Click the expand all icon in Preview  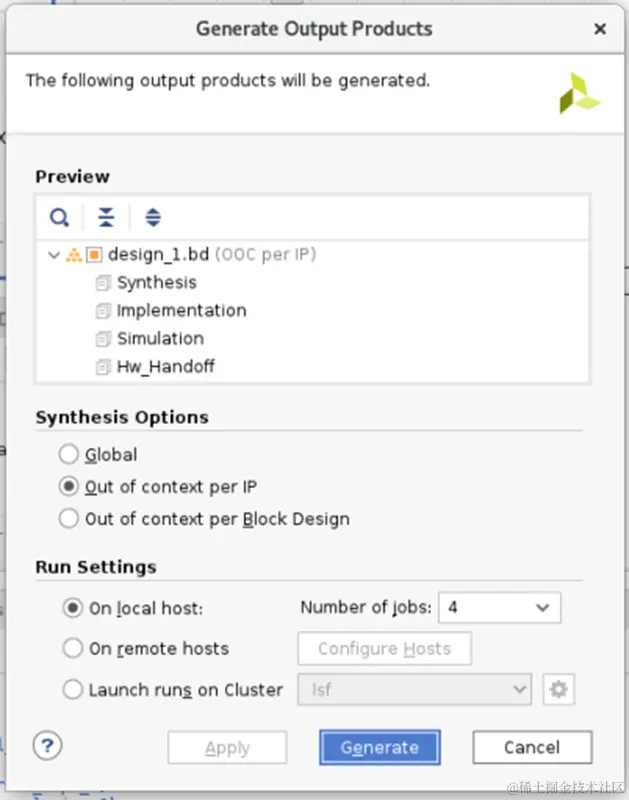(x=153, y=217)
